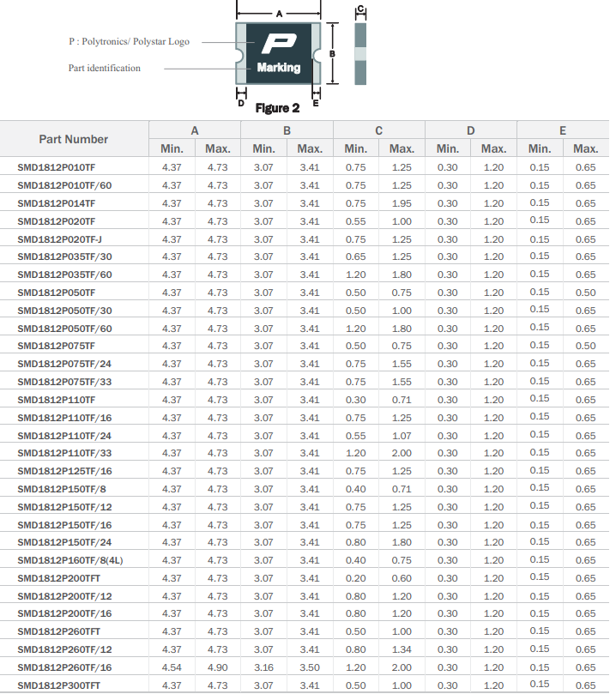Click the Part Number column header
Viewport: 610px width, 700px height.
click(x=74, y=139)
